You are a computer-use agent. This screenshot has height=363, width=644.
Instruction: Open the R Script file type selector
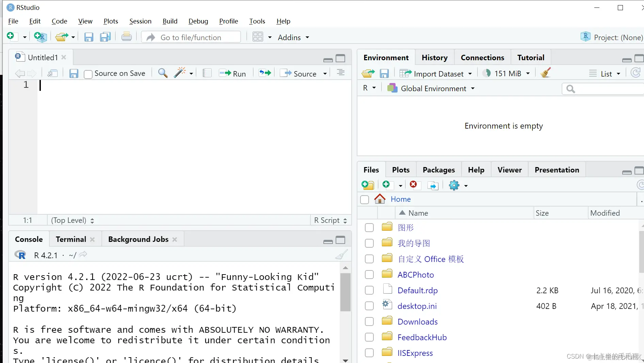pos(331,220)
